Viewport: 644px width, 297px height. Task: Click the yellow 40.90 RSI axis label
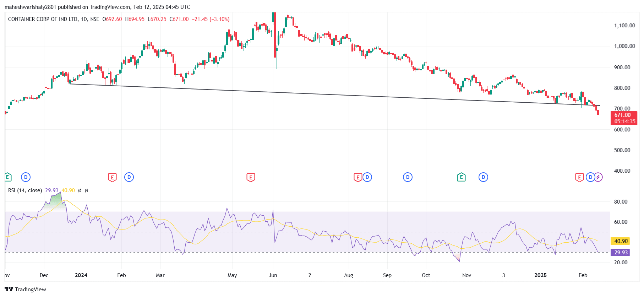coord(621,241)
